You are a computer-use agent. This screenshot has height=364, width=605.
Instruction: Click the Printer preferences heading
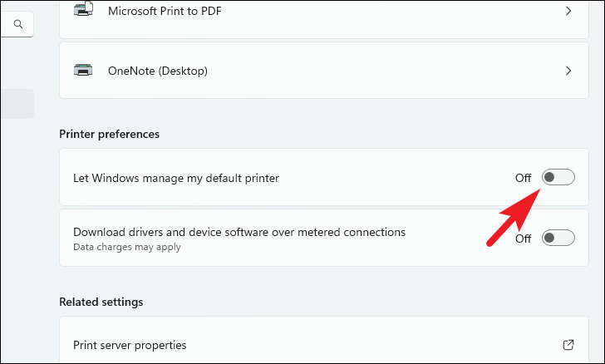pos(109,133)
